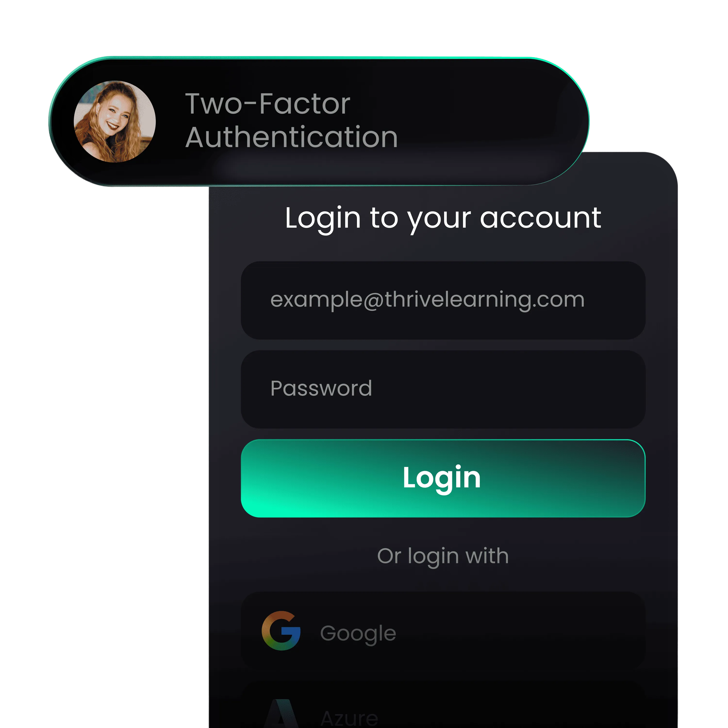The image size is (728, 728).
Task: Open the Two-Factor Authentication banner
Action: click(x=319, y=121)
